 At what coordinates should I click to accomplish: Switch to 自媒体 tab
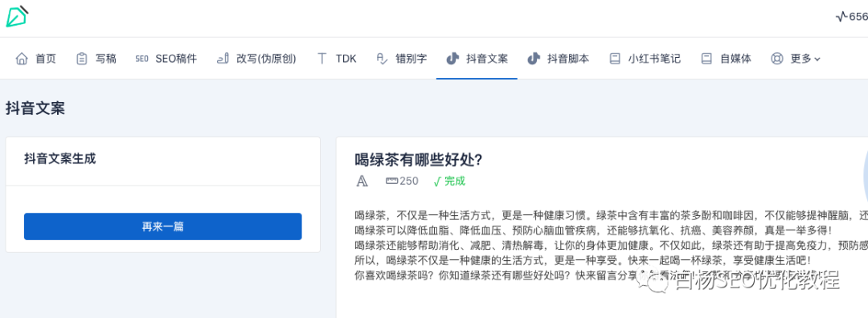(727, 59)
